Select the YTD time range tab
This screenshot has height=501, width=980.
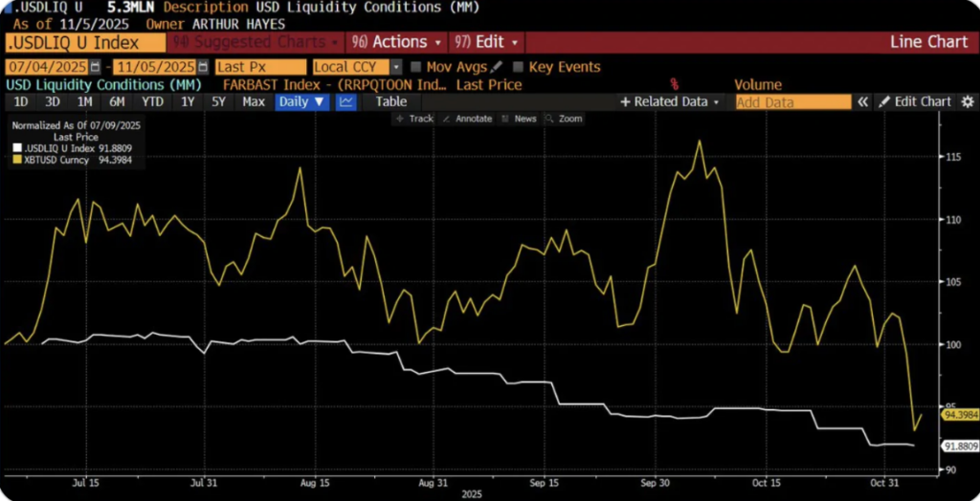pos(150,101)
